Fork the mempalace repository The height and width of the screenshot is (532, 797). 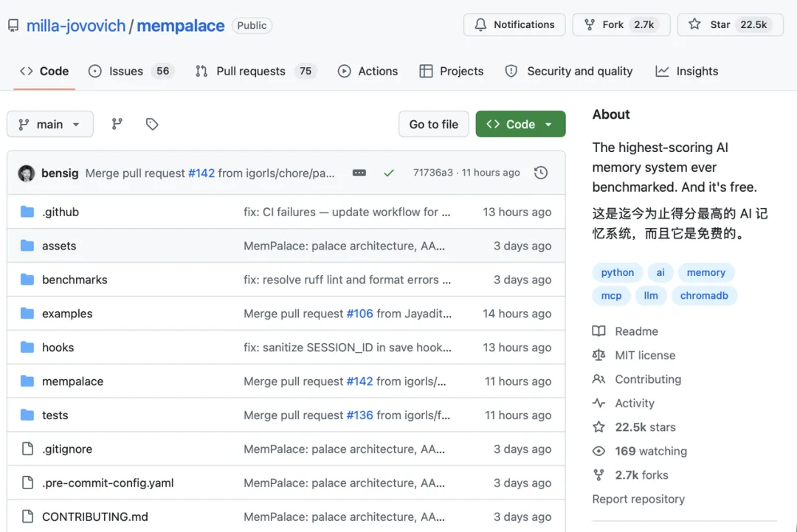621,24
